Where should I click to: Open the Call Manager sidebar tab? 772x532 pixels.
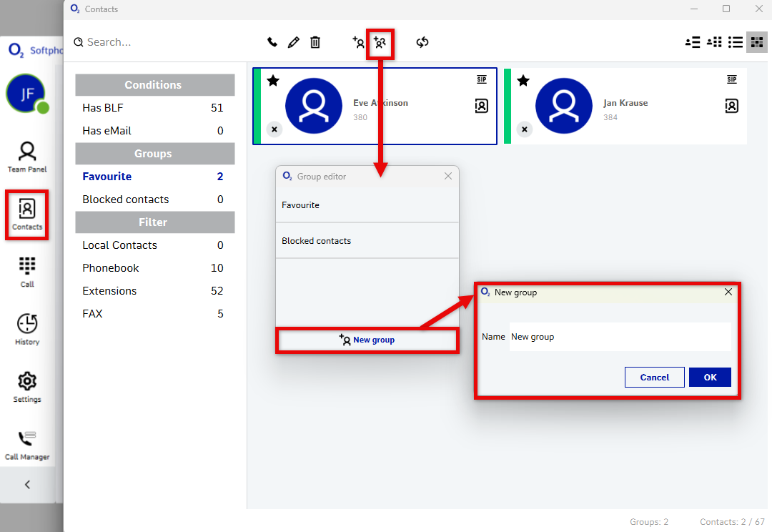pos(27,445)
